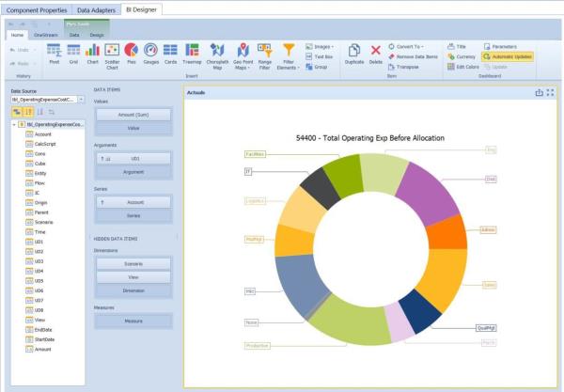Toggle Automatic Updates option

pos(507,56)
